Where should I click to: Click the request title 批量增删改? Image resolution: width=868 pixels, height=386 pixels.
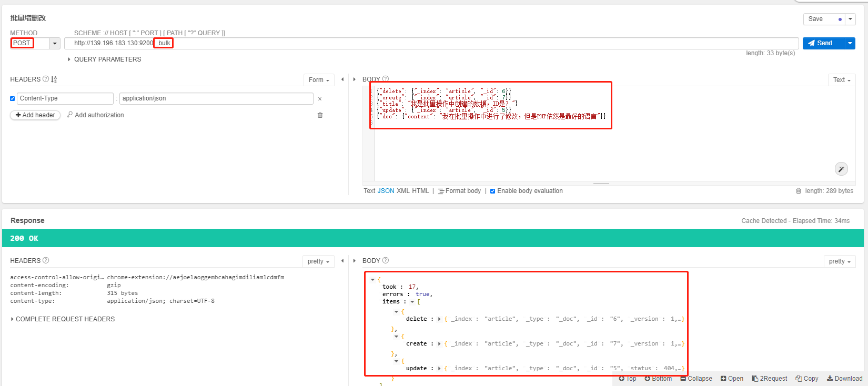(28, 18)
